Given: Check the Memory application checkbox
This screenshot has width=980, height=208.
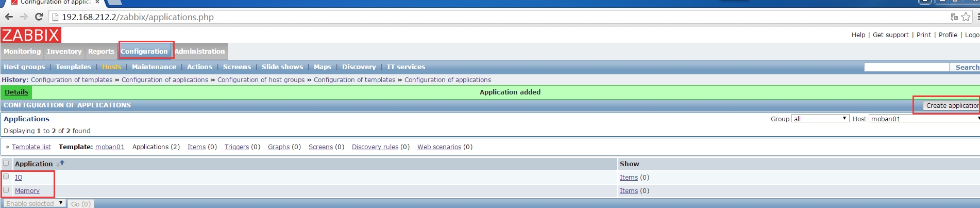Looking at the screenshot, I should [6, 190].
